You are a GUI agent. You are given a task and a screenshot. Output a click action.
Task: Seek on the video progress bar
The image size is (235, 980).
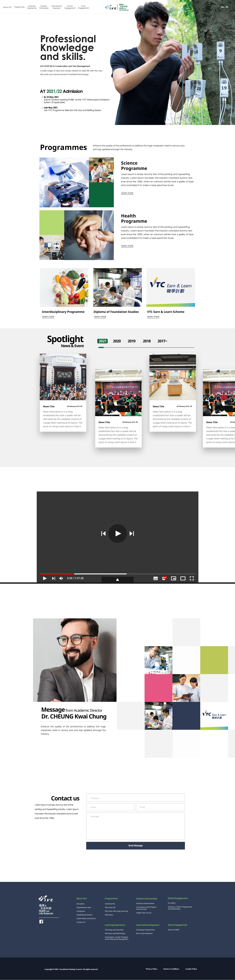coord(117,574)
